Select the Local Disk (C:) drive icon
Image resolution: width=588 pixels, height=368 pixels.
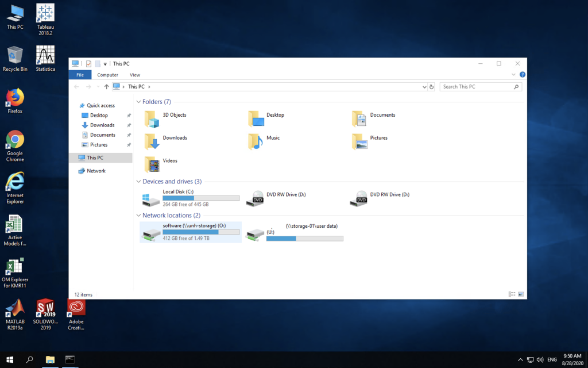[x=151, y=199]
